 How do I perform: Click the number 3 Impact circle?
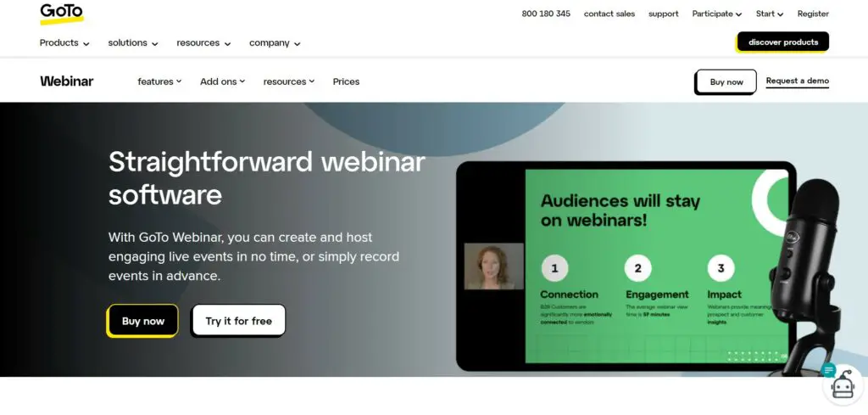click(721, 269)
